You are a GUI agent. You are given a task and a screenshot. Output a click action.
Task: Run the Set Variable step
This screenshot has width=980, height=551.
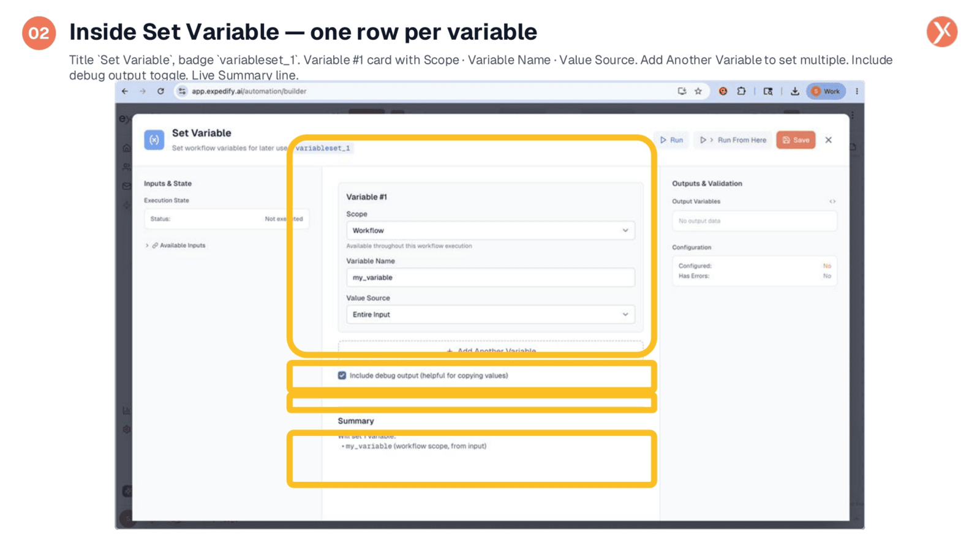671,140
